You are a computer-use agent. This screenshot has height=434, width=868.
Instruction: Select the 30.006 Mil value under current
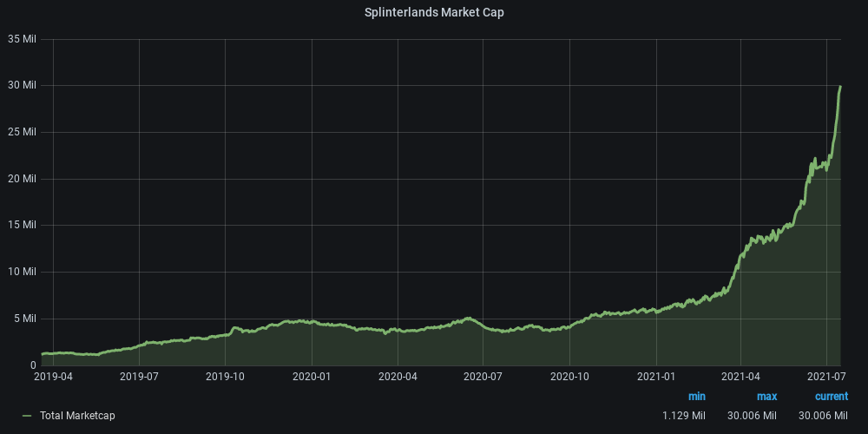tap(823, 415)
